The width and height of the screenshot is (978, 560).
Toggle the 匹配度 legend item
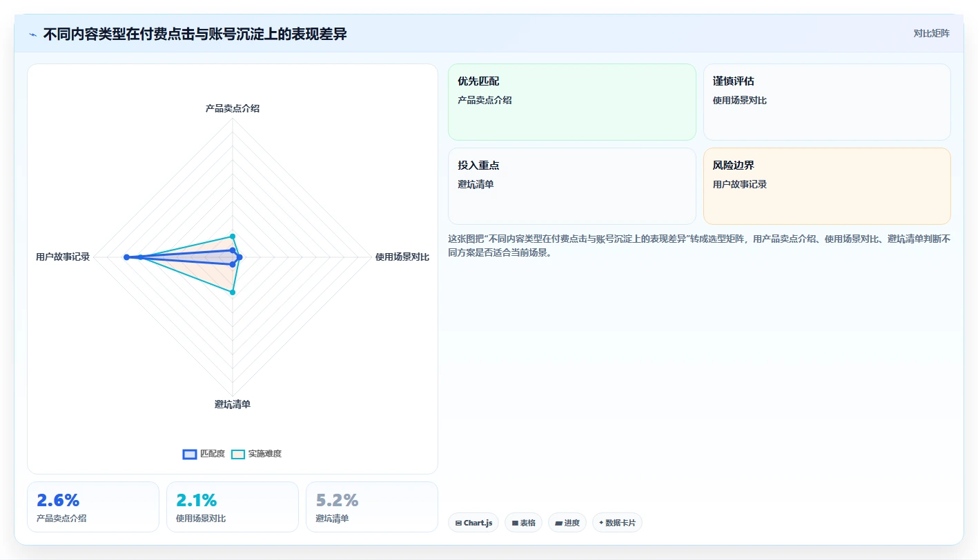(x=204, y=454)
